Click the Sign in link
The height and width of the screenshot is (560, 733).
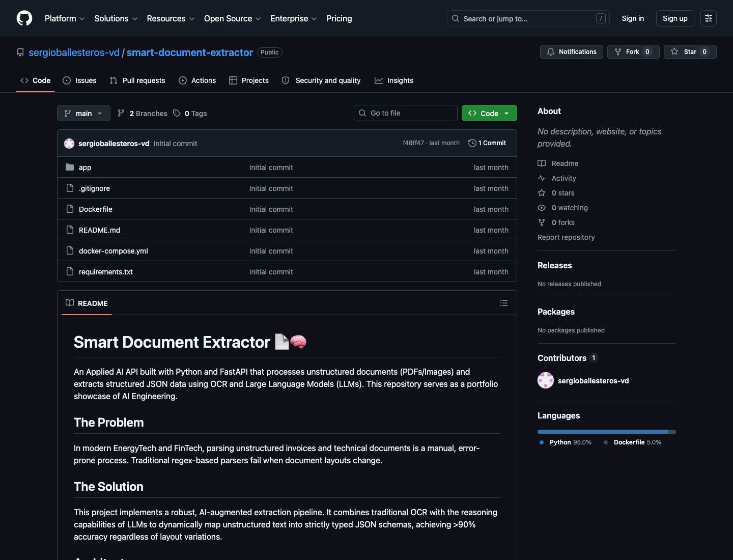click(x=633, y=18)
